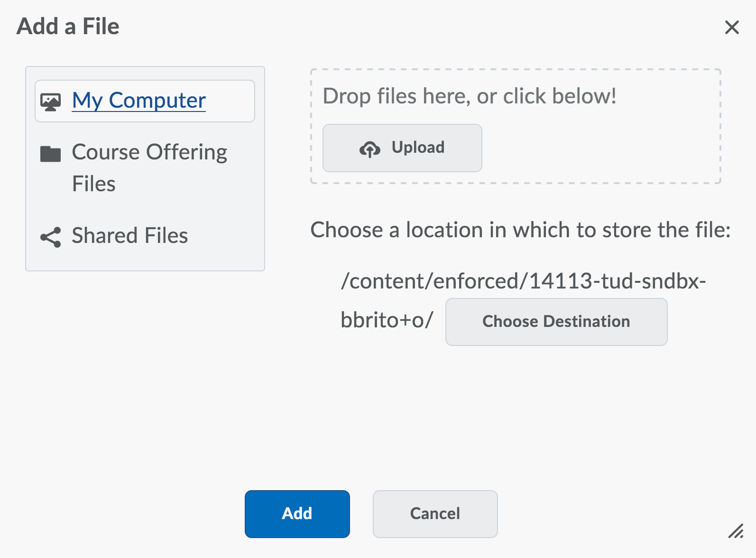The height and width of the screenshot is (558, 756).
Task: Switch to Shared Files source
Action: point(129,236)
